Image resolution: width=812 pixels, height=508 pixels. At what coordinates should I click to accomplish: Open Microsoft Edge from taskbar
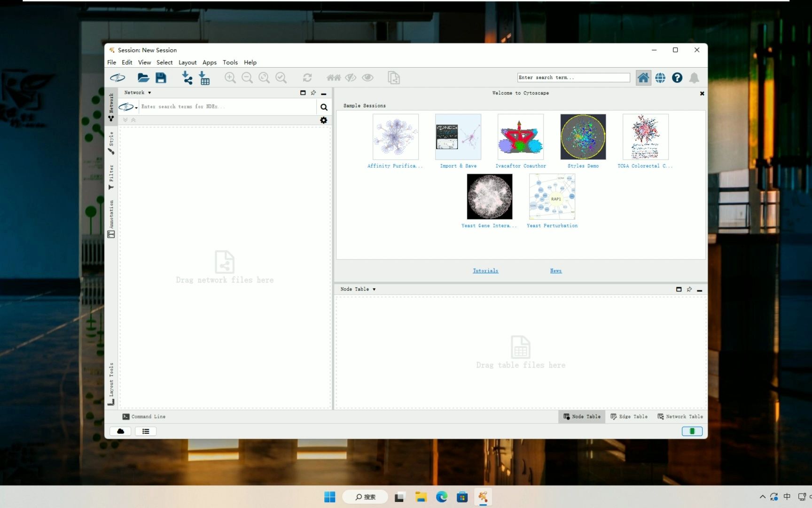[x=442, y=497]
